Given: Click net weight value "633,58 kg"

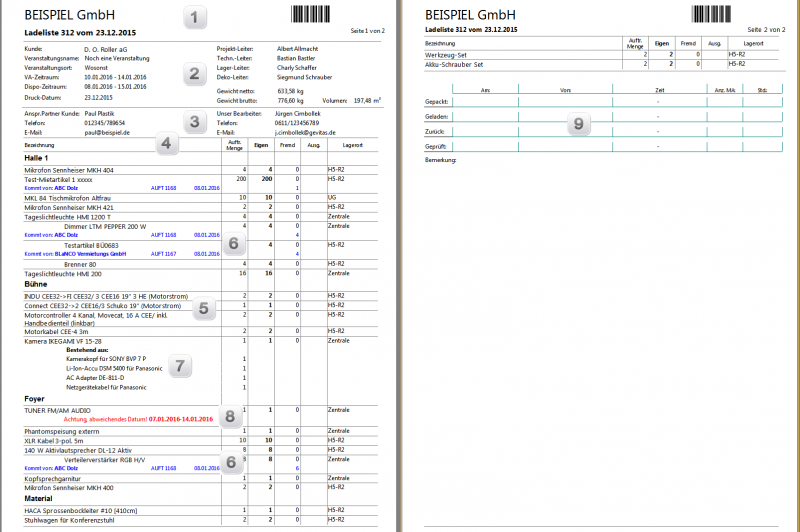Looking at the screenshot, I should point(290,91).
